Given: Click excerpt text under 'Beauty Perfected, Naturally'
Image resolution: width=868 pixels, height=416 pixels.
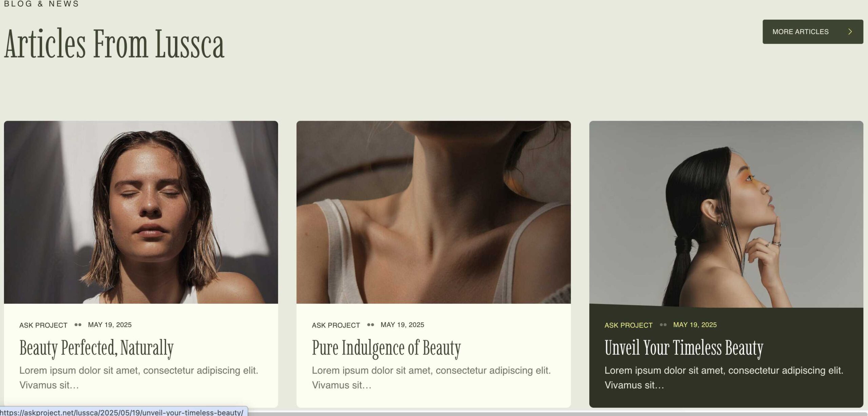Looking at the screenshot, I should click(x=139, y=378).
